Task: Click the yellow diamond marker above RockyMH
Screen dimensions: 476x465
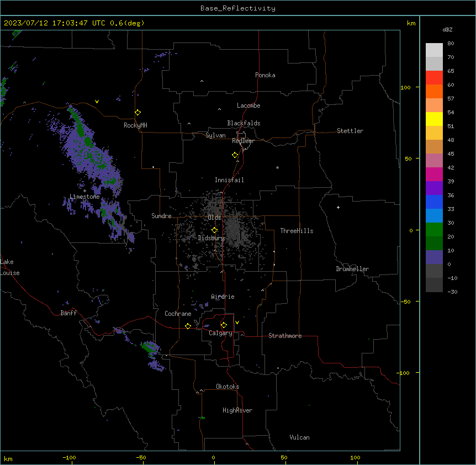Action: coord(137,113)
